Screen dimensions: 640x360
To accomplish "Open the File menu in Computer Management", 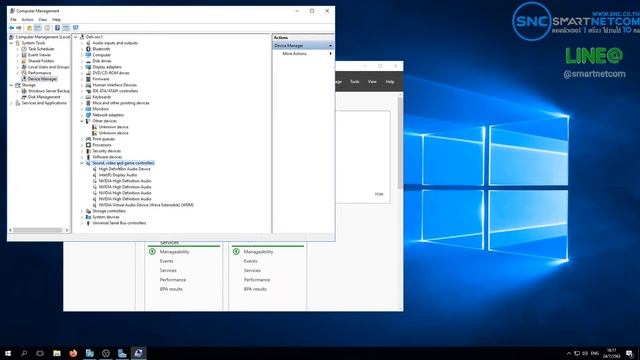I will 13,20.
